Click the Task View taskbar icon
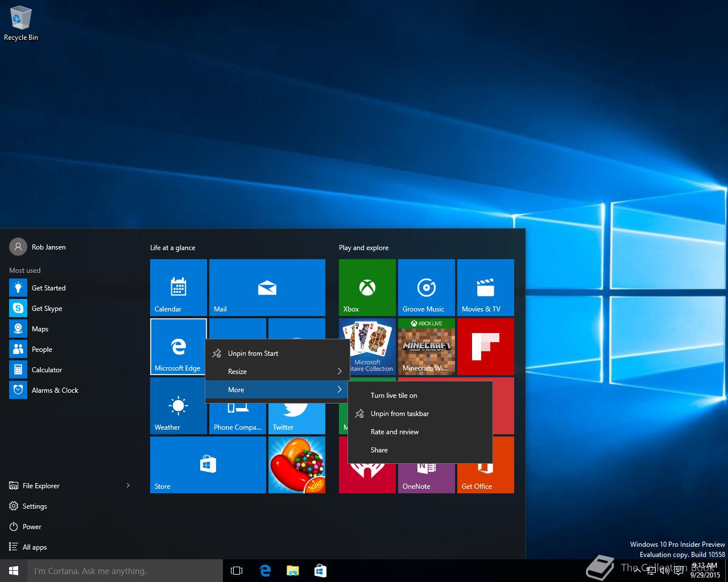 click(237, 571)
